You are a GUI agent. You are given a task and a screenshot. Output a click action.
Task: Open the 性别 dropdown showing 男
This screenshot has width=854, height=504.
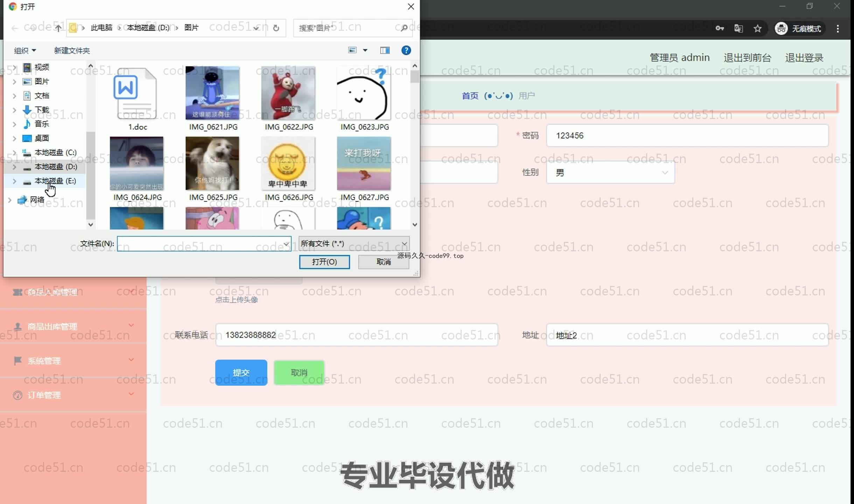pyautogui.click(x=610, y=173)
